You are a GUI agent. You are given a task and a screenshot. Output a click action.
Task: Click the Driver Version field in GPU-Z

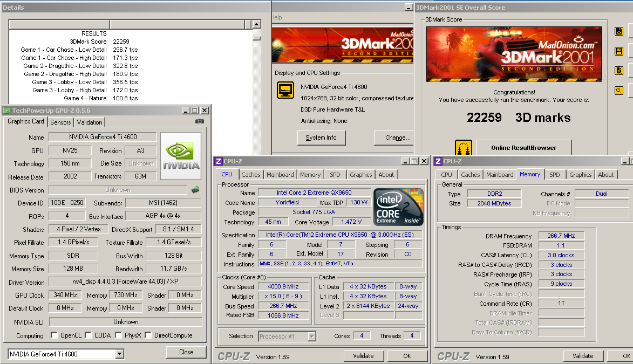125,281
